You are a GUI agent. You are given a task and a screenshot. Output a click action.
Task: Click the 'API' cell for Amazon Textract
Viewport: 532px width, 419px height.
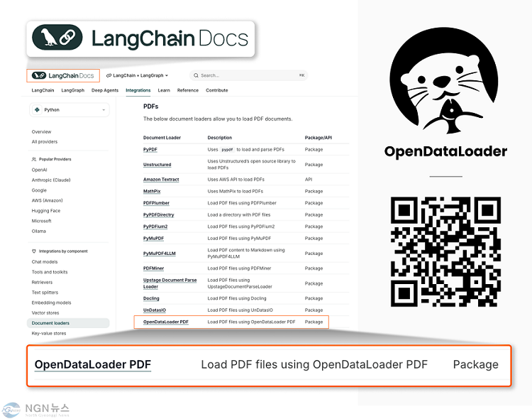309,180
